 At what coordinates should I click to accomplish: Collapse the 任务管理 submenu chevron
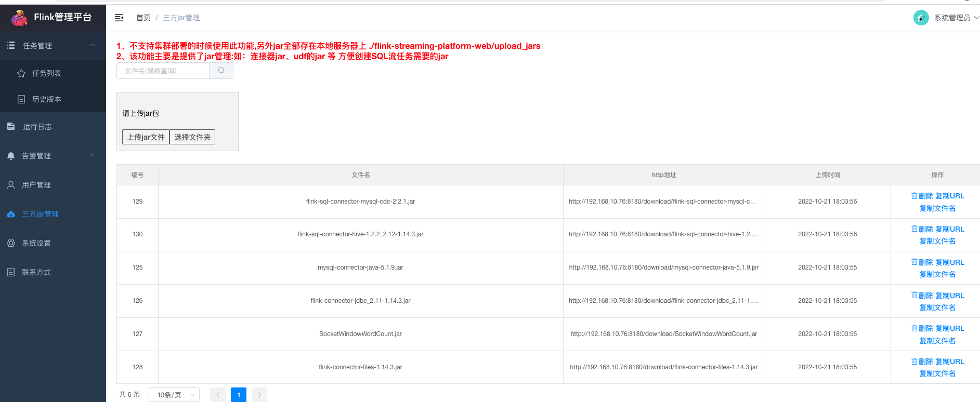point(93,45)
